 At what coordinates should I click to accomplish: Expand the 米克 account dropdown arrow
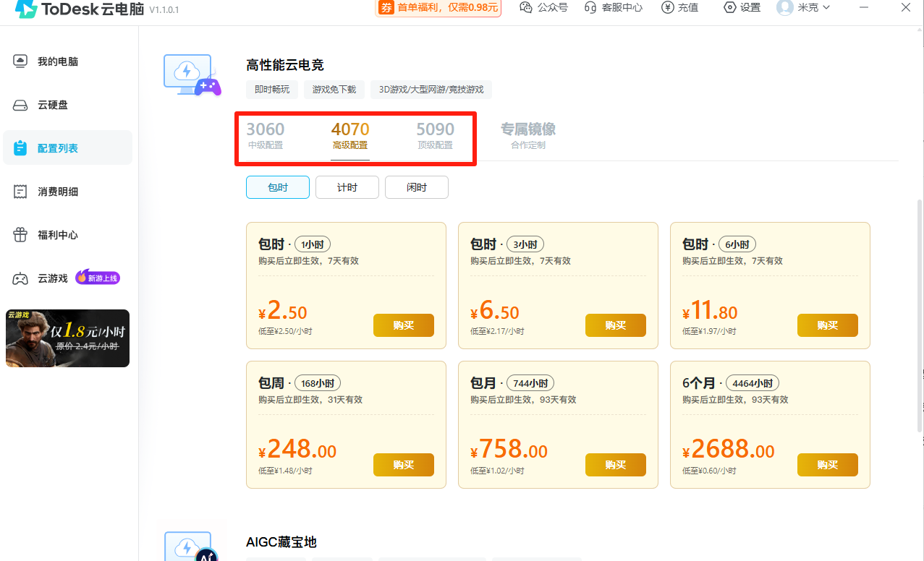[x=826, y=7]
